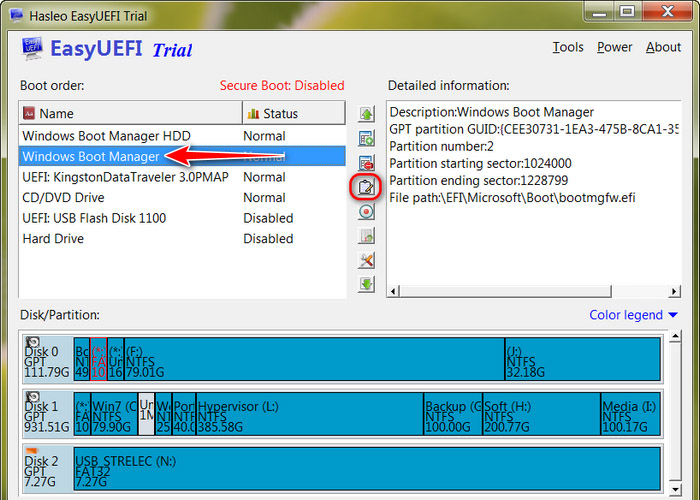Click the EasyUEFI logo icon
Image resolution: width=700 pixels, height=500 pixels.
[32, 48]
